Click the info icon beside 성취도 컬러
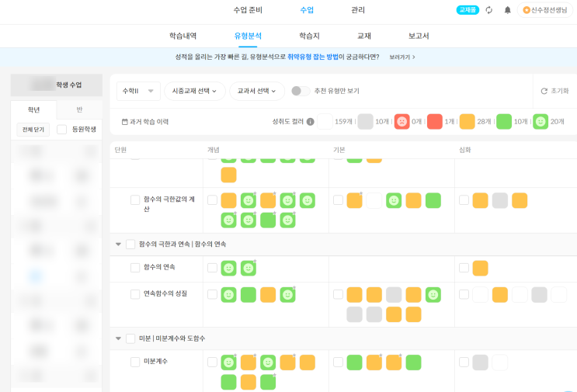The image size is (577, 392). coord(310,121)
